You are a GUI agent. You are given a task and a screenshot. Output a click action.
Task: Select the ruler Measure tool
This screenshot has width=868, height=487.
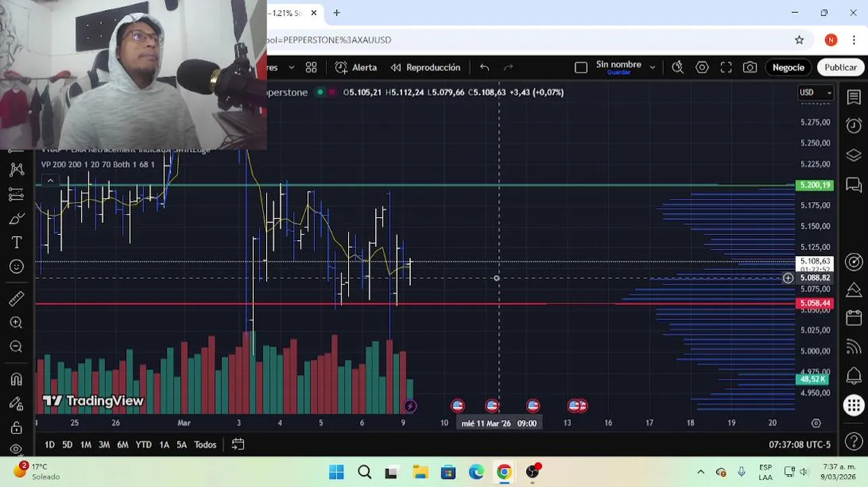click(17, 298)
